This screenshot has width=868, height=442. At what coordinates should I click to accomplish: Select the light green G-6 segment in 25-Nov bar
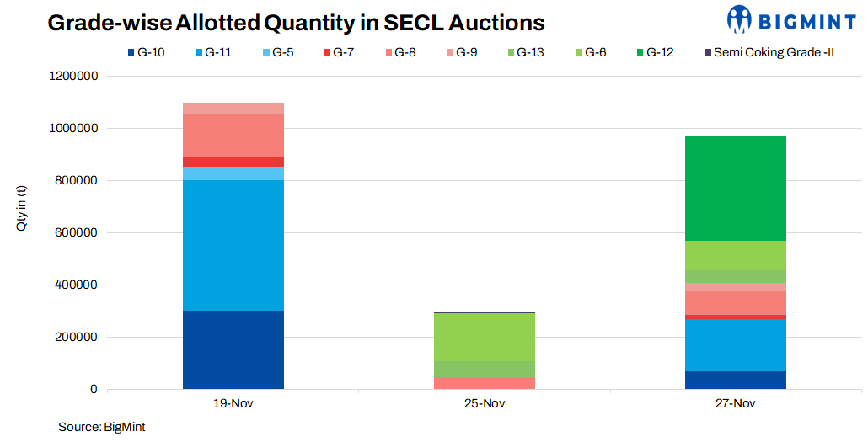coord(485,337)
